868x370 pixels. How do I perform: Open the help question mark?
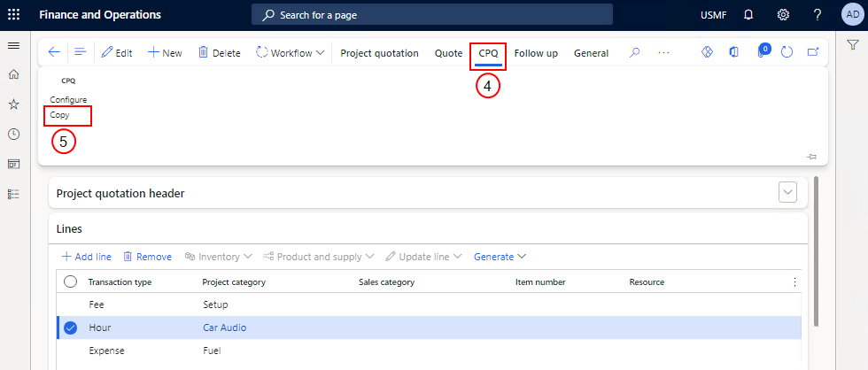[817, 15]
